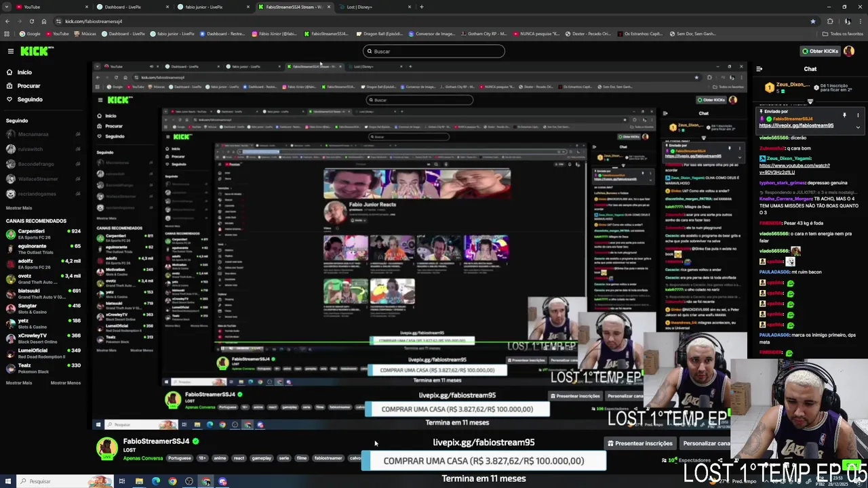Go back in browser history
The image size is (868, 488).
(7, 21)
